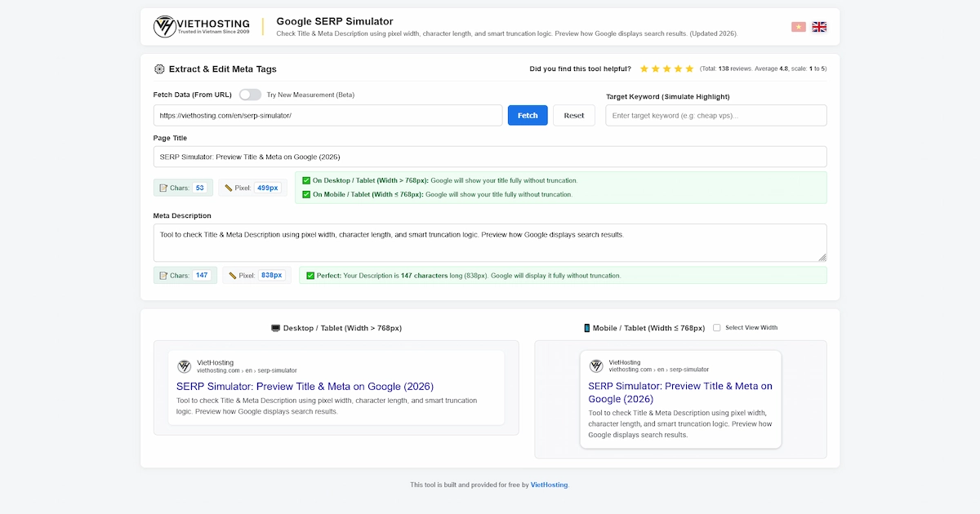Viewport: 980px width, 514px height.
Task: Click the mobile phone icon above preview
Action: coord(586,328)
